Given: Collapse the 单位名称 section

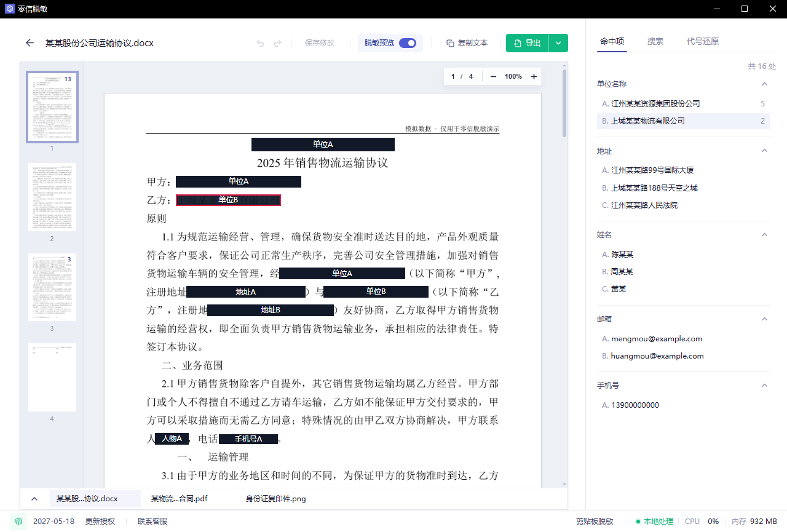Looking at the screenshot, I should click(764, 84).
